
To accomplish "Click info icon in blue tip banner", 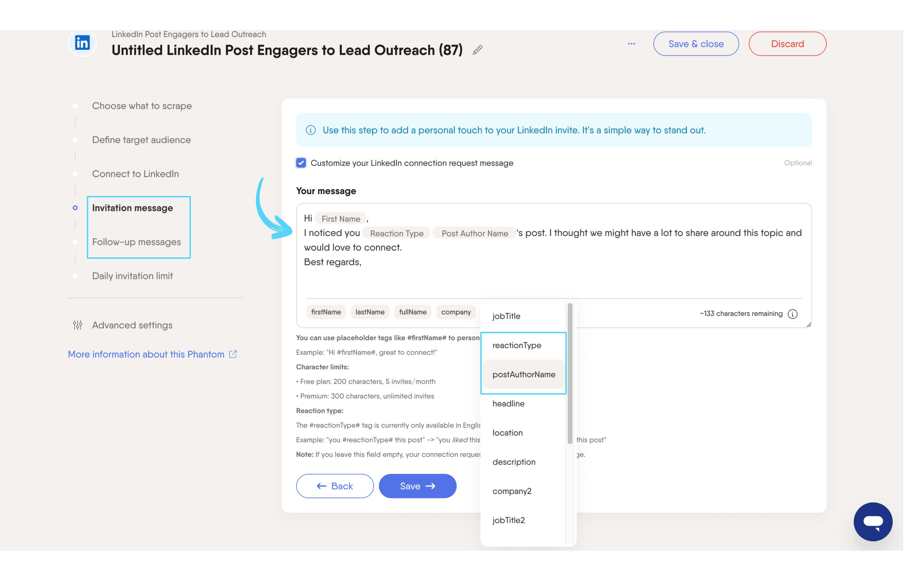I will [311, 130].
